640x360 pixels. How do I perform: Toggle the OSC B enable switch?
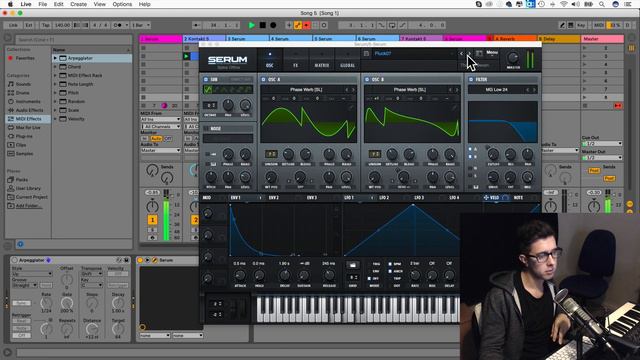[367, 79]
